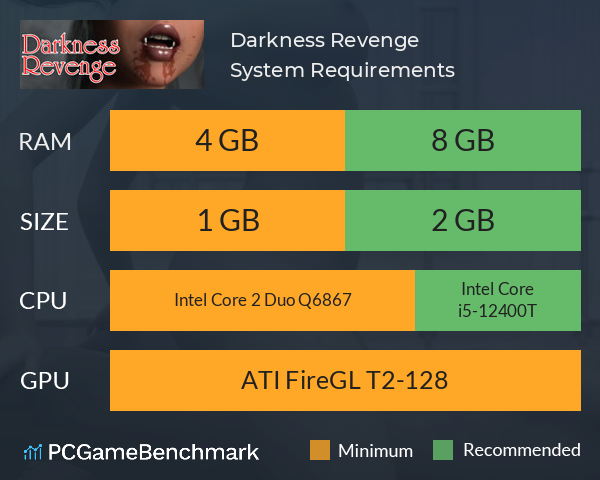Screen dimensions: 600x480
Task: Click the RAM row label
Action: 45,142
